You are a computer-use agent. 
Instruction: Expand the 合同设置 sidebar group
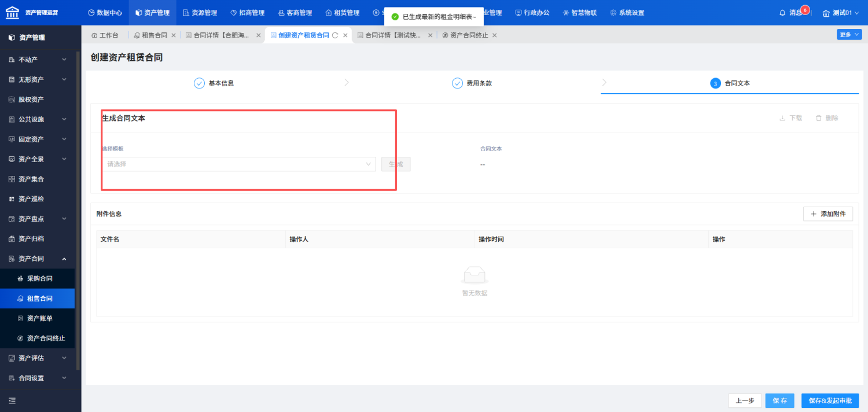point(38,378)
